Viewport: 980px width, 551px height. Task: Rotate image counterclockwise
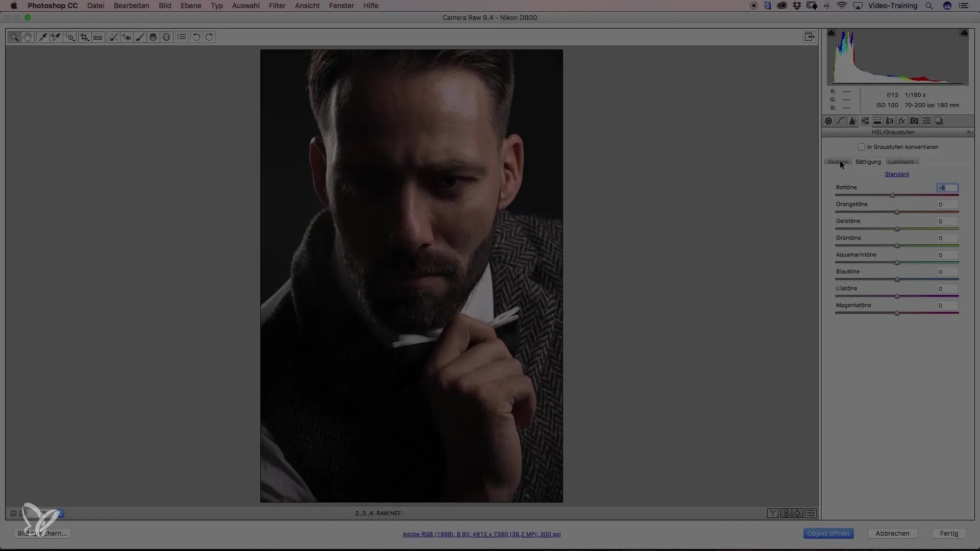pyautogui.click(x=196, y=37)
